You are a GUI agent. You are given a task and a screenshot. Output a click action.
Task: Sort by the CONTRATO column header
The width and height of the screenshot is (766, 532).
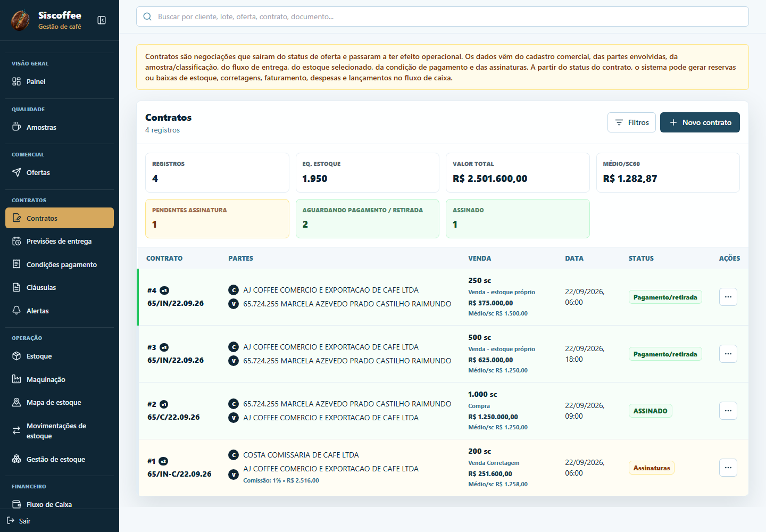point(164,258)
